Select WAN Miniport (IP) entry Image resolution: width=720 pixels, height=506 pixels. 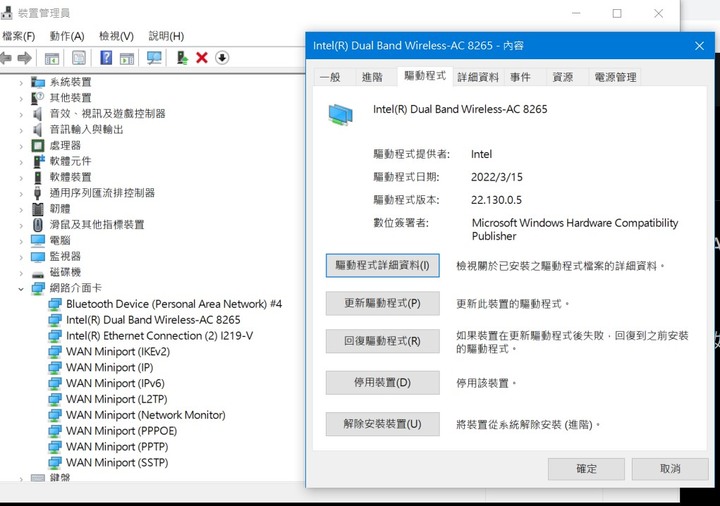tap(110, 367)
